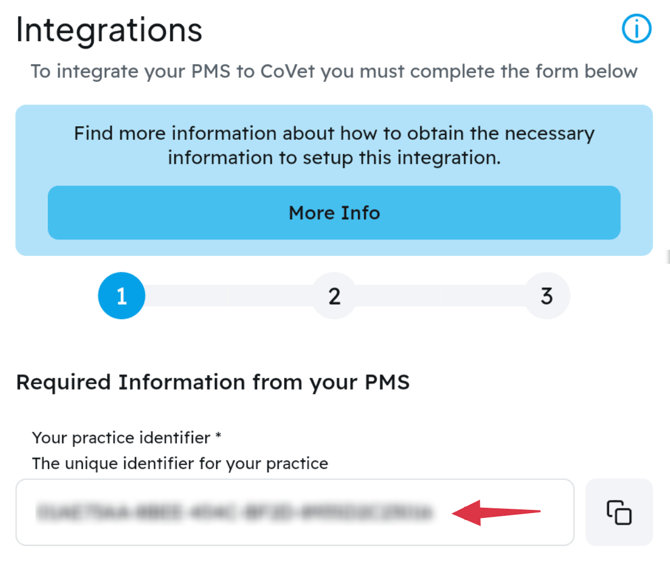The image size is (670, 567).
Task: Click the 'unique identifier for your practice' description
Action: [180, 463]
